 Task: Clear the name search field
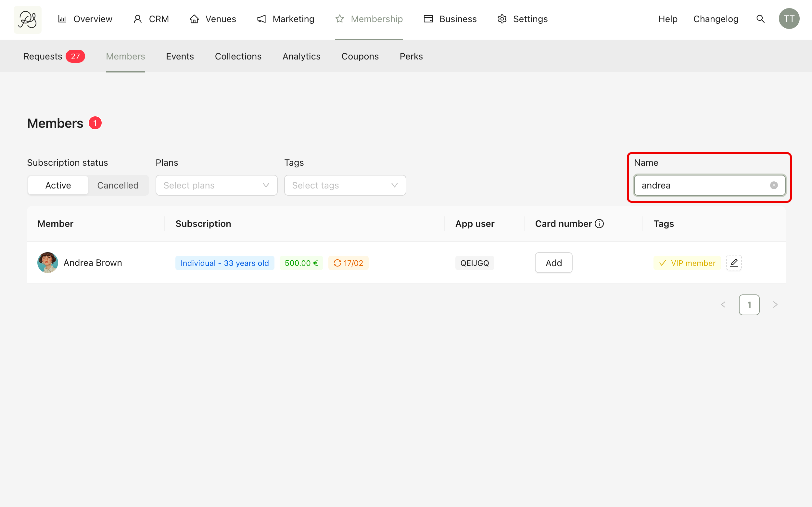tap(773, 186)
